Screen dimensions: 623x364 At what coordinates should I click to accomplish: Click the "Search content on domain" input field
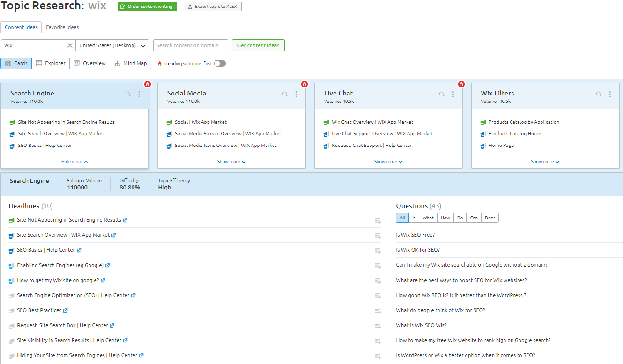[x=190, y=45]
